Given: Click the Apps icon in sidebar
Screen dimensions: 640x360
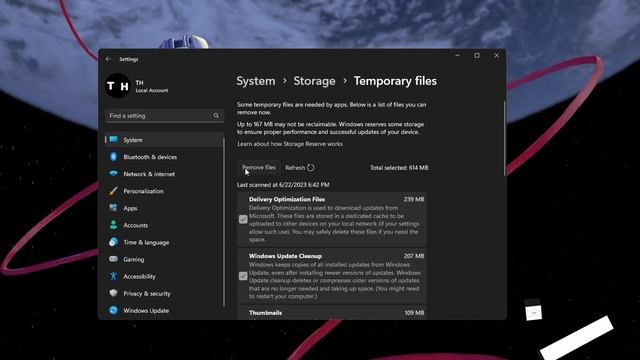Looking at the screenshot, I should pyautogui.click(x=113, y=208).
